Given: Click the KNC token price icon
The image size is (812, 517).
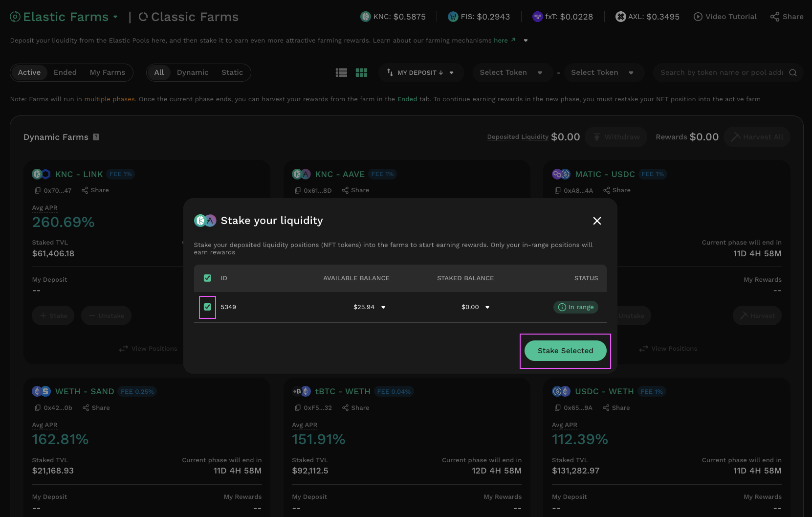Looking at the screenshot, I should 365,17.
